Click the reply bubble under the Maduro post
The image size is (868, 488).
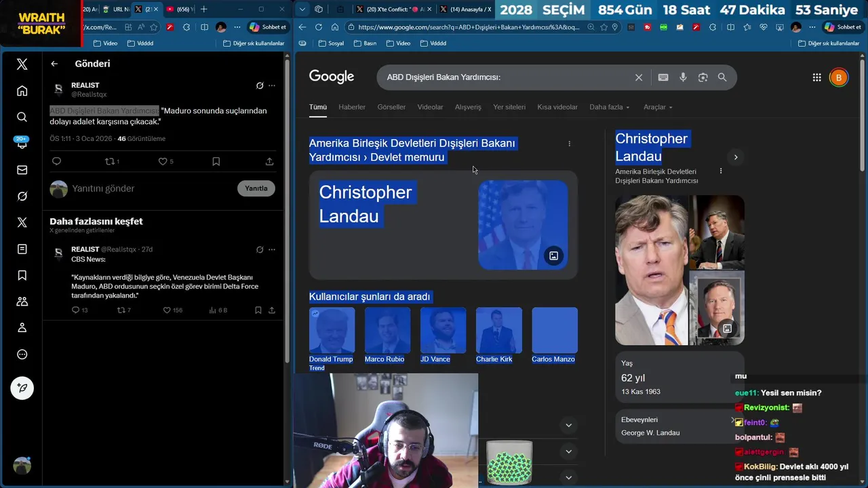tap(56, 161)
